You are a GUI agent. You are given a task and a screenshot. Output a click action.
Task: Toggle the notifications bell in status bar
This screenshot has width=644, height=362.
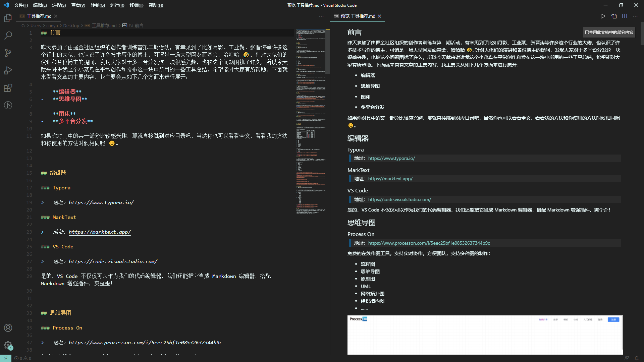point(636,358)
